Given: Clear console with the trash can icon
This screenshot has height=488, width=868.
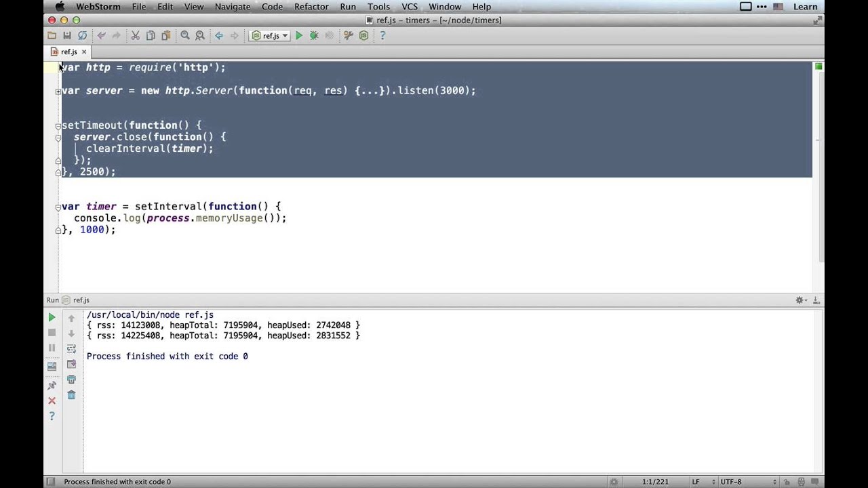Looking at the screenshot, I should click(71, 395).
